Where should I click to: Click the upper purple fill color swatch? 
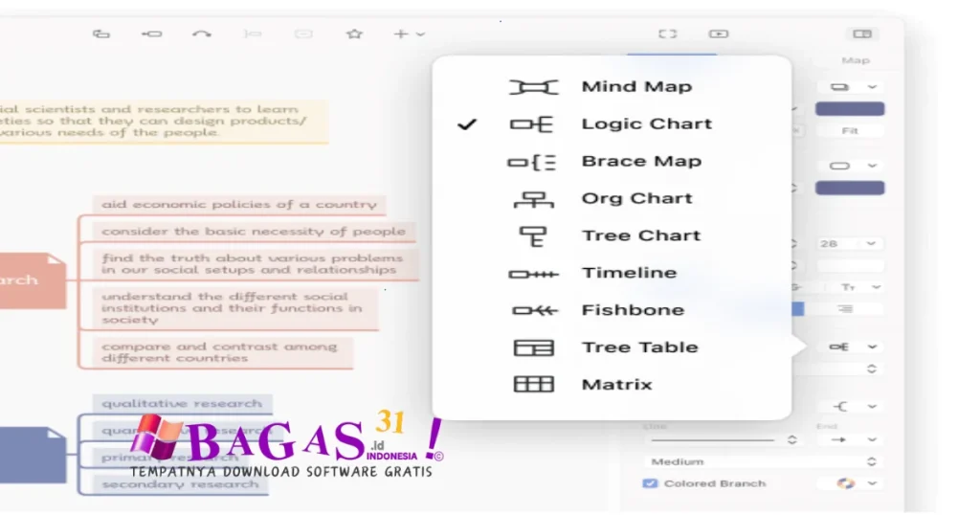(850, 109)
